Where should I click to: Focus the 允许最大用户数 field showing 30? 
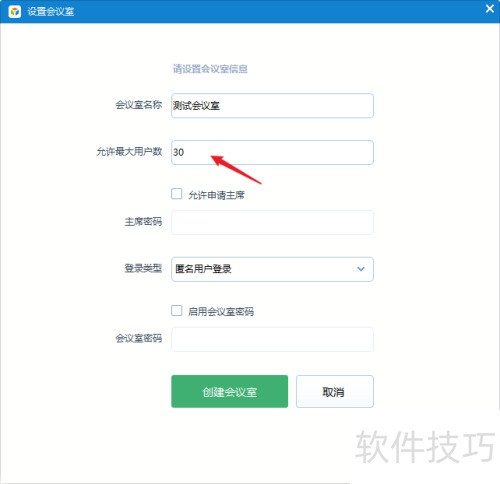(x=272, y=152)
